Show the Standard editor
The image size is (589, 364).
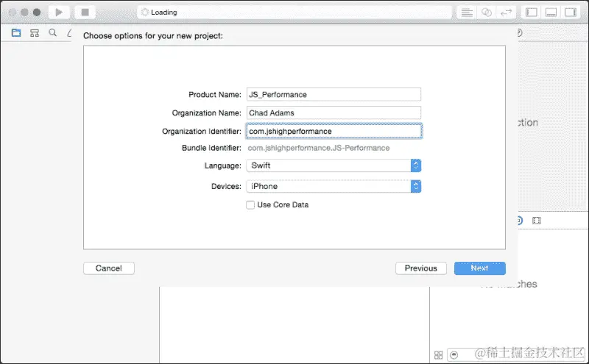pos(467,13)
